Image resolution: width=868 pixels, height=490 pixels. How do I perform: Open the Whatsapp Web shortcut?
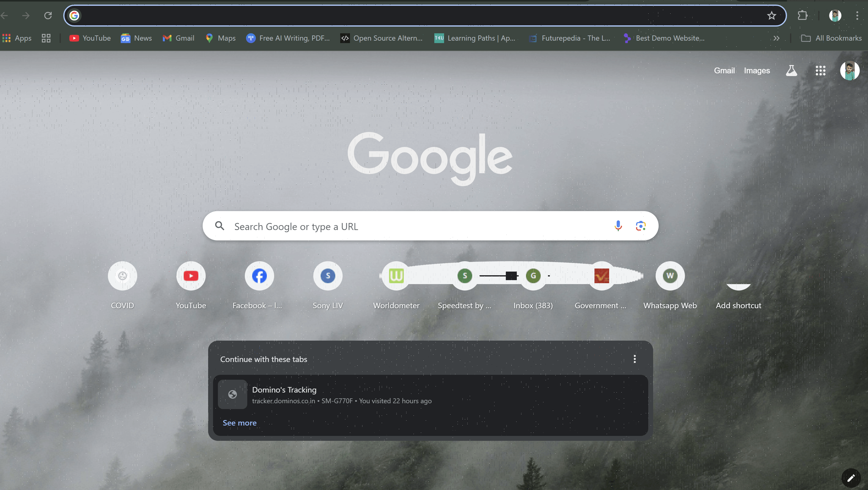tap(670, 276)
